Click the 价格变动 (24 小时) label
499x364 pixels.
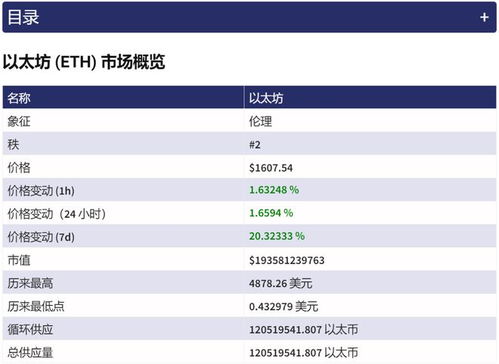coord(57,214)
